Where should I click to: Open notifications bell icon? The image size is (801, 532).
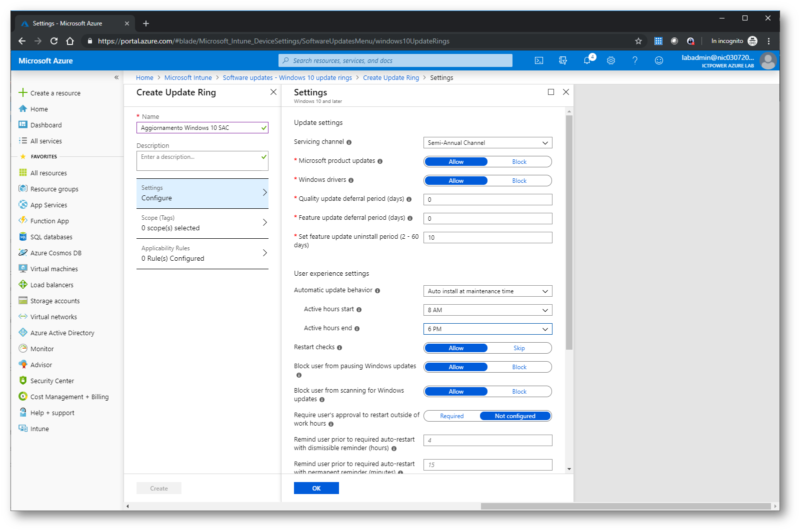pos(587,60)
